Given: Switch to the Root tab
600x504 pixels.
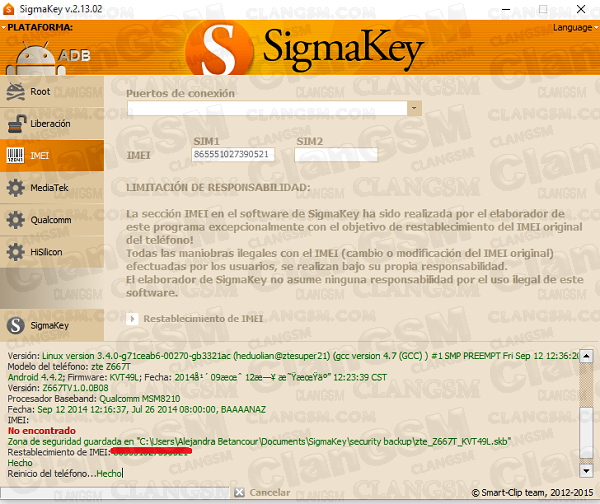Looking at the screenshot, I should click(52, 91).
